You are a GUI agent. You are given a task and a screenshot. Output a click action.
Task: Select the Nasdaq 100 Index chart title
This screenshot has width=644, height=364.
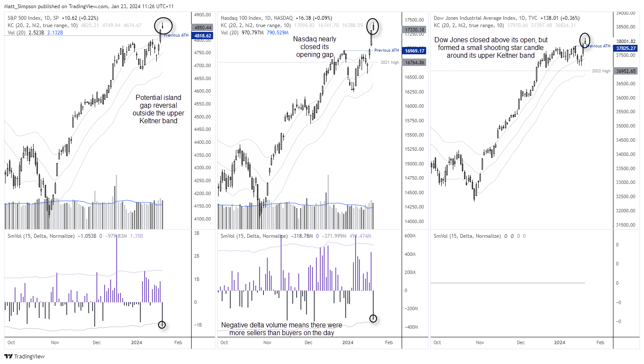276,18
